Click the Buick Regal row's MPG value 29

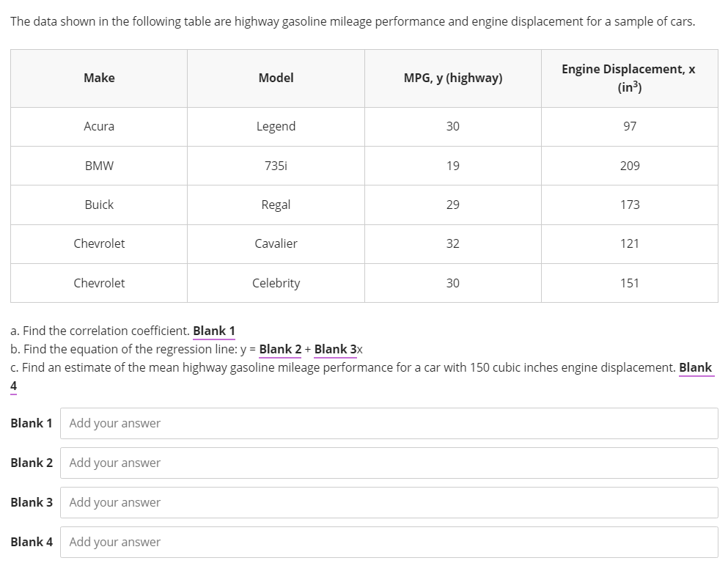452,205
